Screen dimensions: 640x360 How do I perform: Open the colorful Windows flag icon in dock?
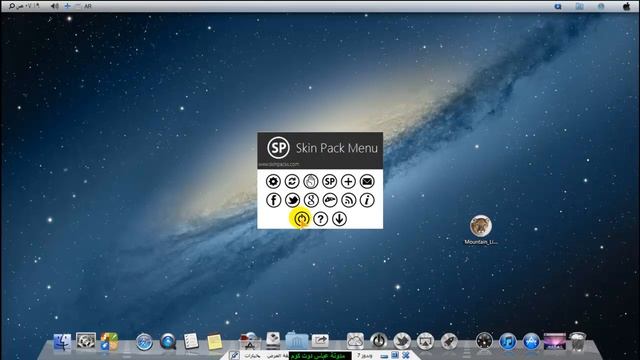click(x=109, y=341)
